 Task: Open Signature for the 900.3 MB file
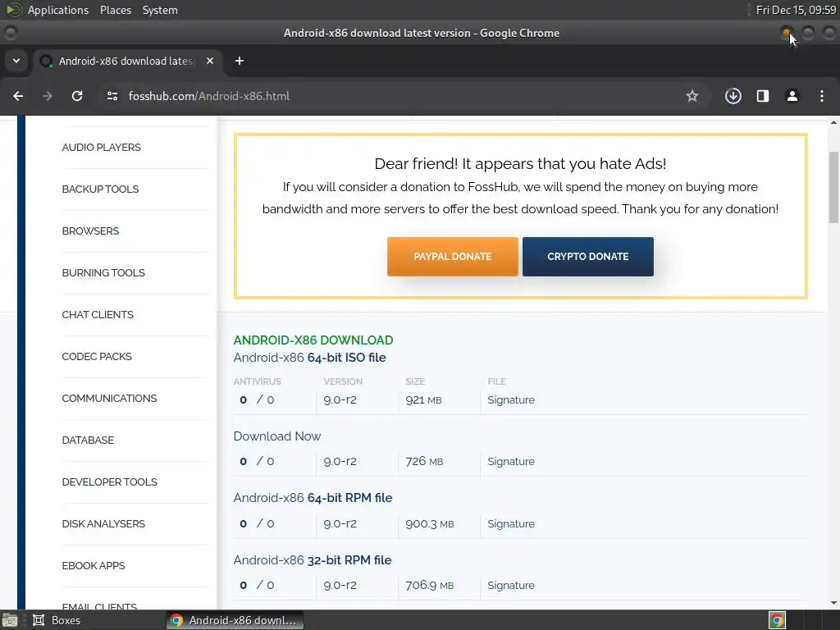click(511, 523)
